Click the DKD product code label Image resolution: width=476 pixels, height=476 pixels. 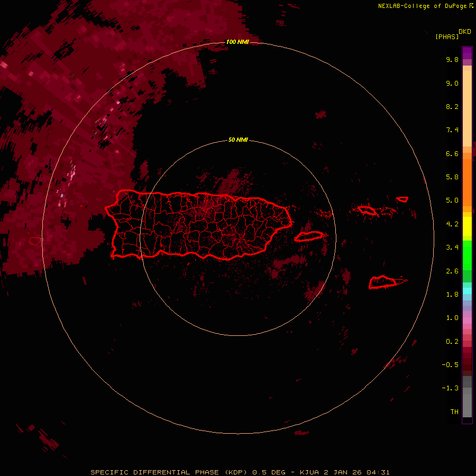pos(465,32)
